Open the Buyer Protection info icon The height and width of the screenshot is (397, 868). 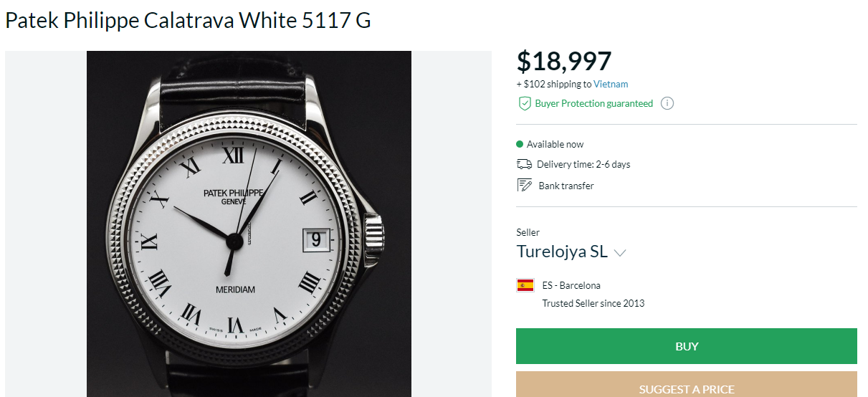[667, 103]
